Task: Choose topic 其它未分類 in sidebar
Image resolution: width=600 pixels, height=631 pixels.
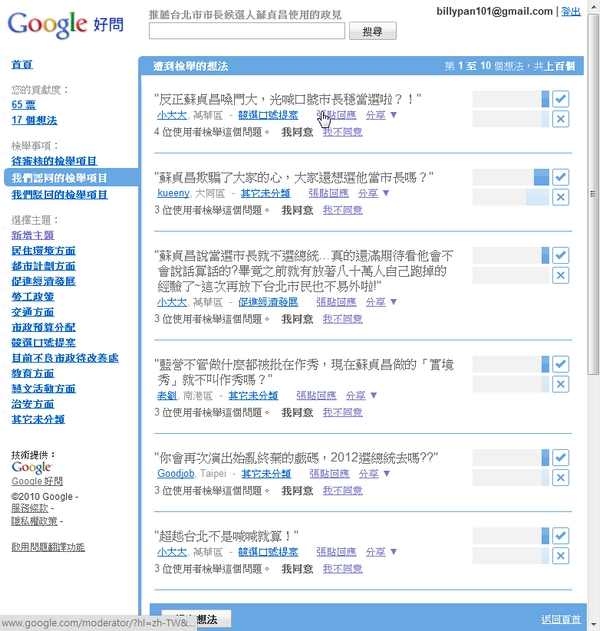Action: point(38,419)
